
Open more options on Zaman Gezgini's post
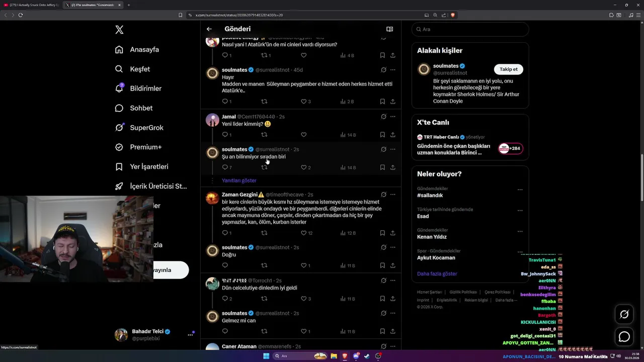(x=393, y=195)
